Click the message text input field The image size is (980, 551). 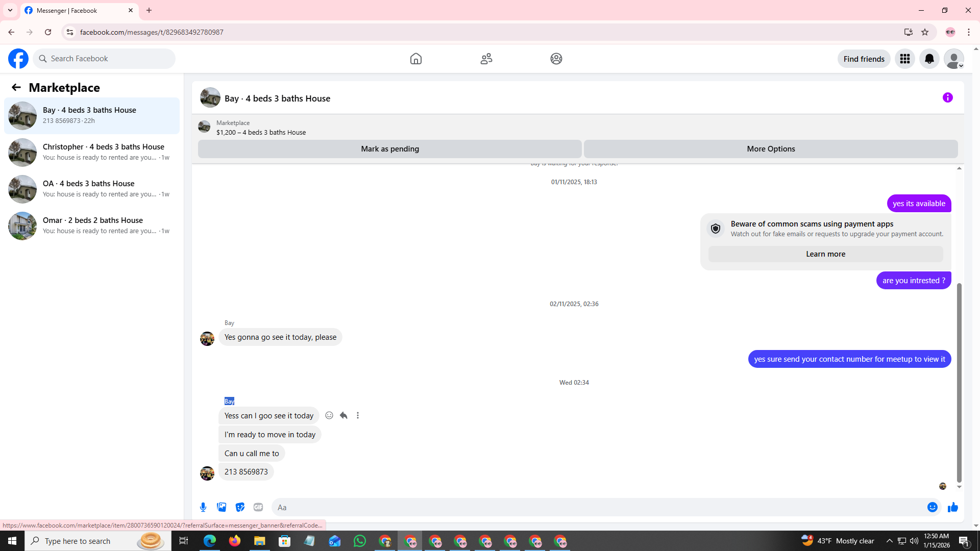(x=597, y=507)
